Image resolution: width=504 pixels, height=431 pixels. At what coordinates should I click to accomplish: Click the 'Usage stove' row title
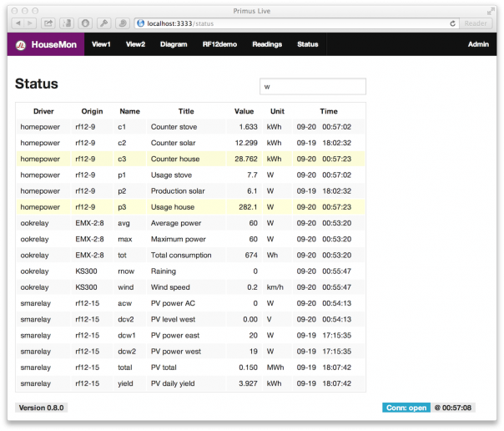[171, 175]
